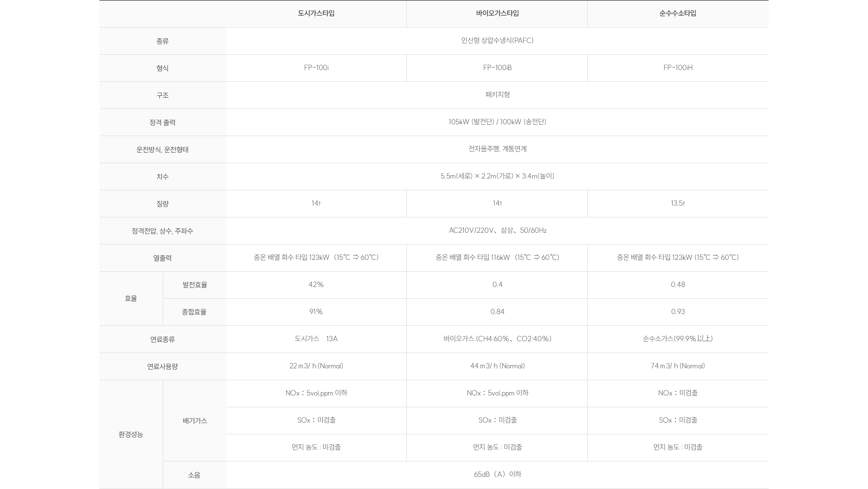Select the 바이오가스타입 column header
Viewport: 868px width, 489px height.
pyautogui.click(x=497, y=14)
